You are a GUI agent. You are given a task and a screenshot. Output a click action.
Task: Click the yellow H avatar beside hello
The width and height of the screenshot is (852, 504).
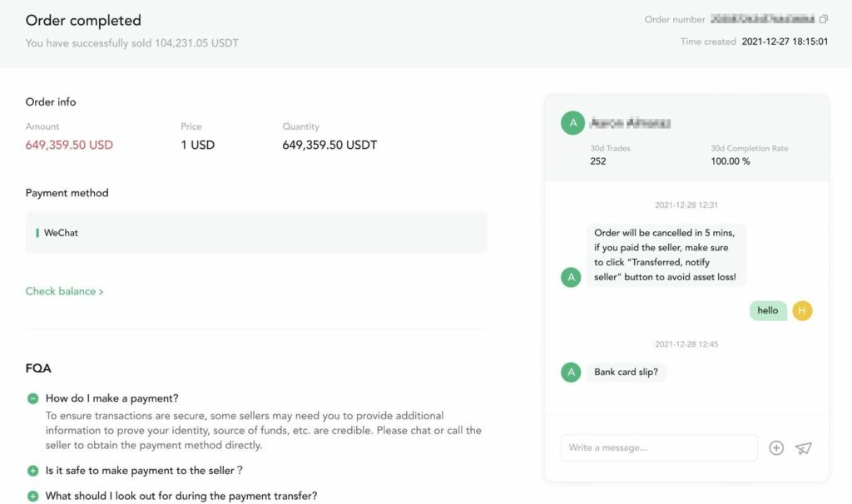802,311
